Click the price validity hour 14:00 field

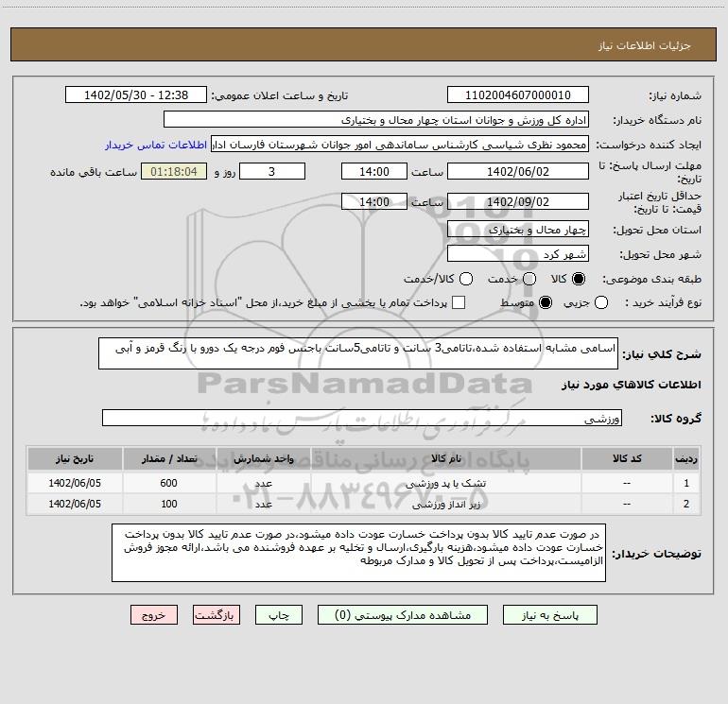(x=374, y=201)
